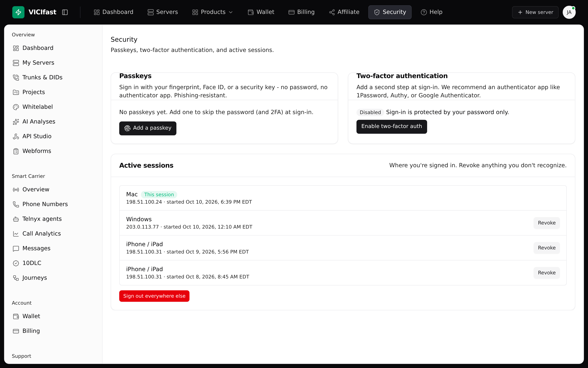The height and width of the screenshot is (368, 588).
Task: Click the Telnyx agents robot icon
Action: click(x=16, y=219)
